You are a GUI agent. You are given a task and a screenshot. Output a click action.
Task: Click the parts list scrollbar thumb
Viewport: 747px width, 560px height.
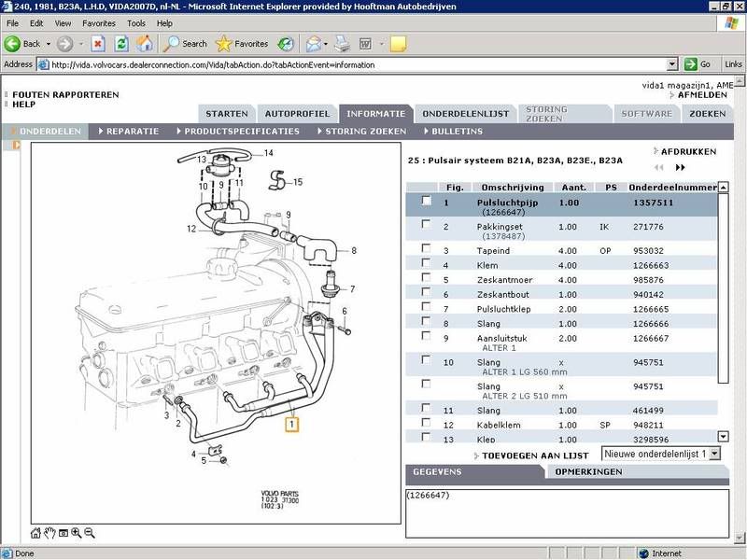723,287
